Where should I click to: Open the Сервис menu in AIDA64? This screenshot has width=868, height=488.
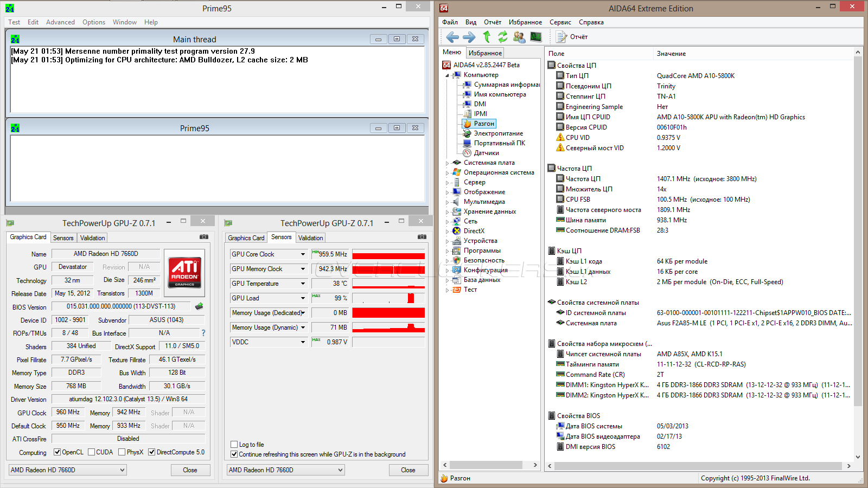pos(560,22)
